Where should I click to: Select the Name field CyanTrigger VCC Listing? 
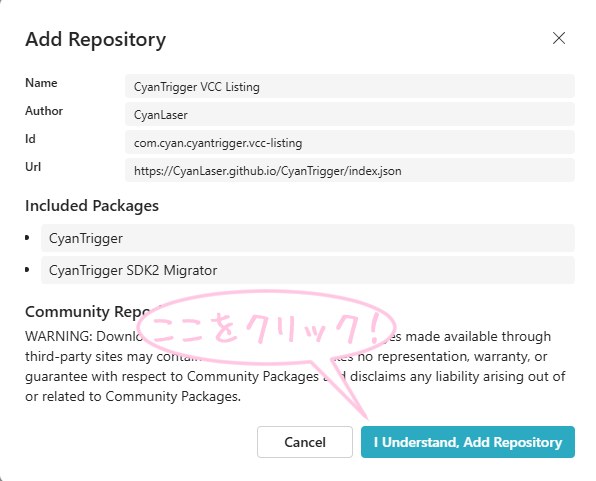coord(350,86)
